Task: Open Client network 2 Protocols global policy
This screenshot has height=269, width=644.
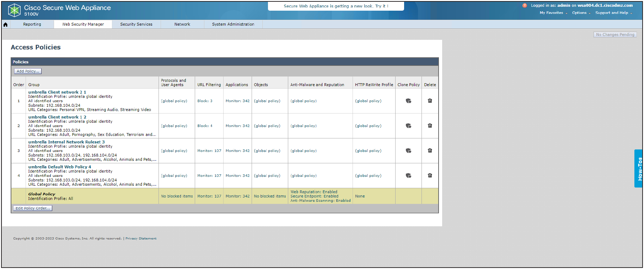Action: [174, 101]
